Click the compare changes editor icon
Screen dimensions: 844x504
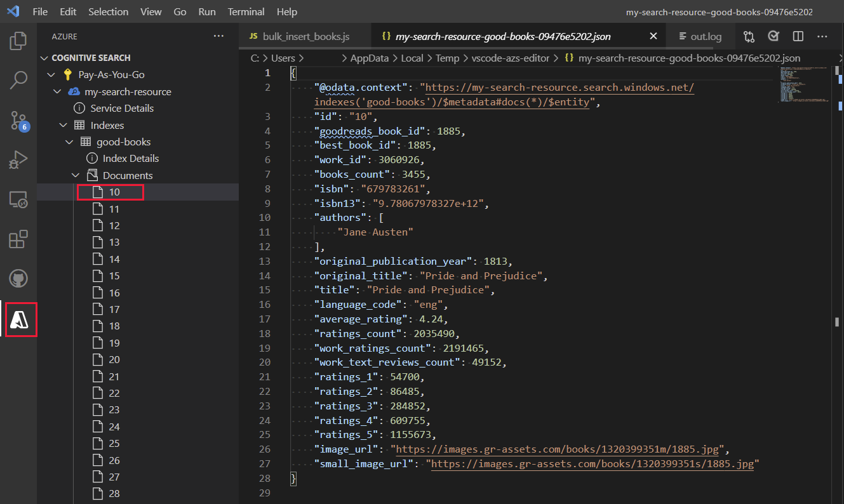pos(749,36)
